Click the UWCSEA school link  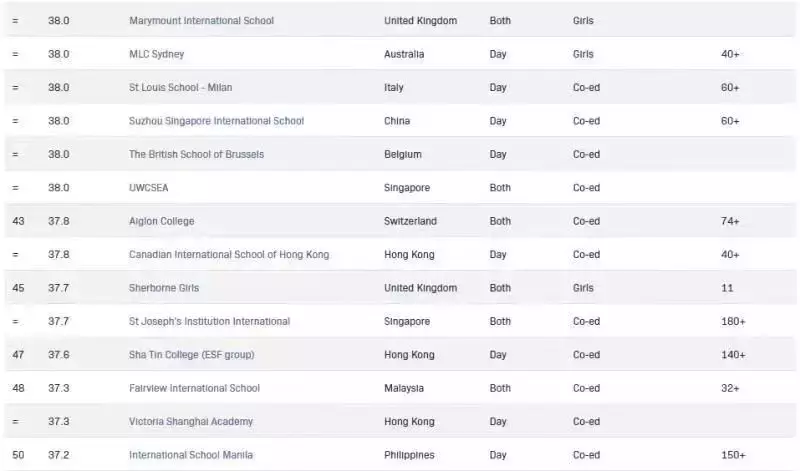click(148, 188)
